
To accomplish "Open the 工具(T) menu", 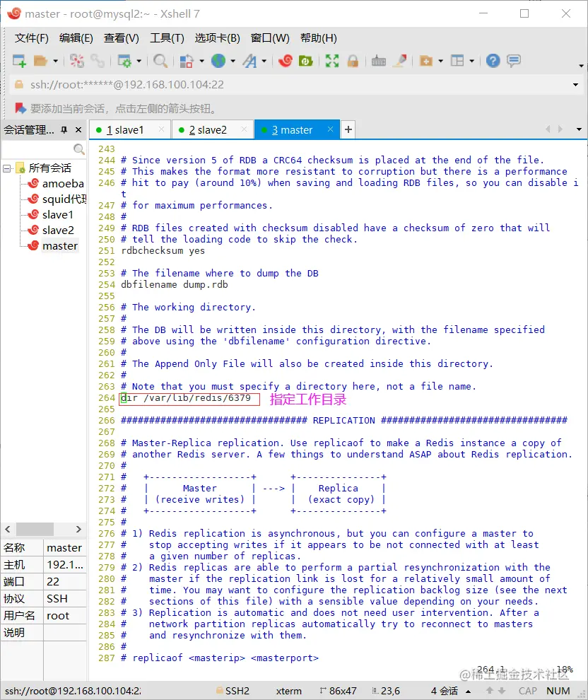I will 167,38.
